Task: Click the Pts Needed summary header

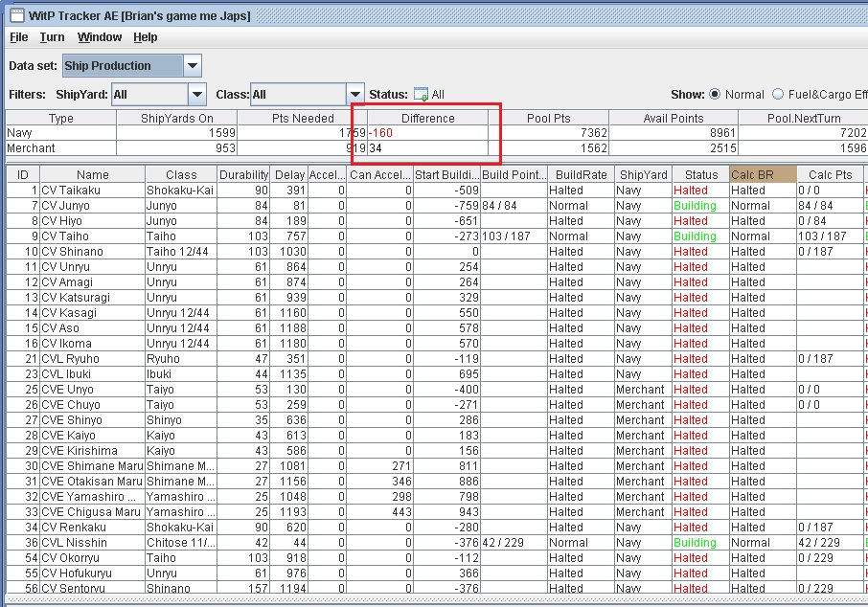Action: click(x=302, y=119)
